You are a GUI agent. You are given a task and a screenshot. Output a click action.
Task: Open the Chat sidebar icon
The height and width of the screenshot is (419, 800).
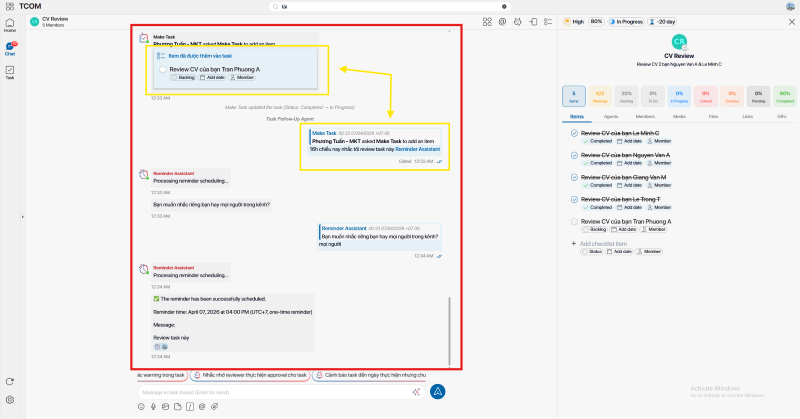pyautogui.click(x=10, y=48)
